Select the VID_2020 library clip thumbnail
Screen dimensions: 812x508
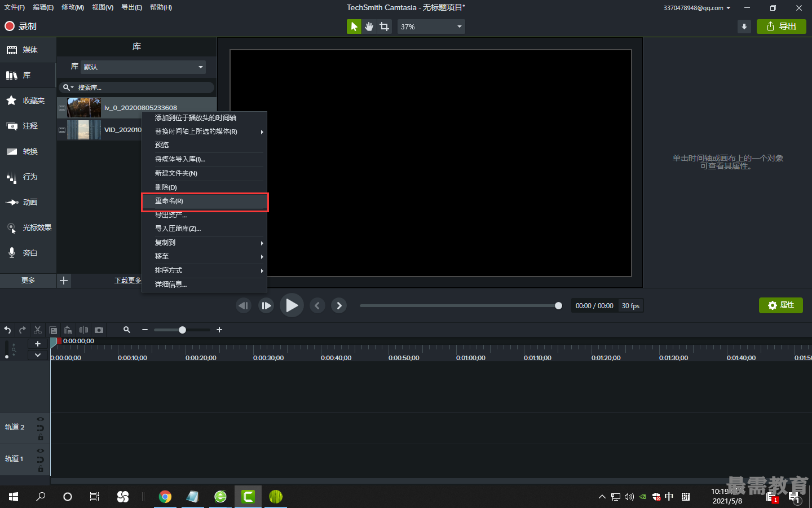(x=84, y=130)
